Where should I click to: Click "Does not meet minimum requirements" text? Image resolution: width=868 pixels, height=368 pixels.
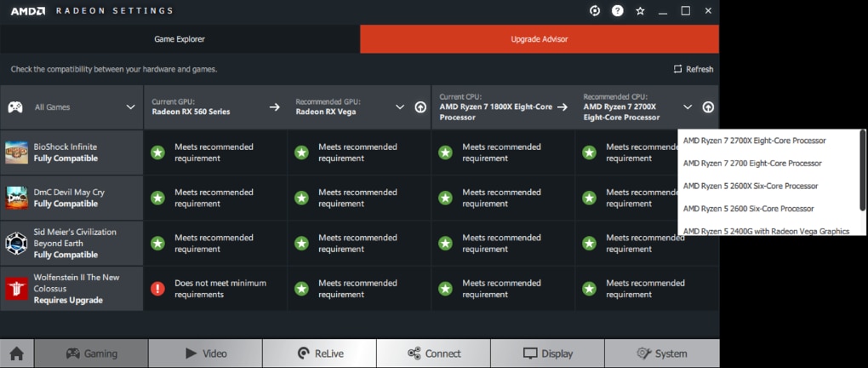(x=220, y=289)
